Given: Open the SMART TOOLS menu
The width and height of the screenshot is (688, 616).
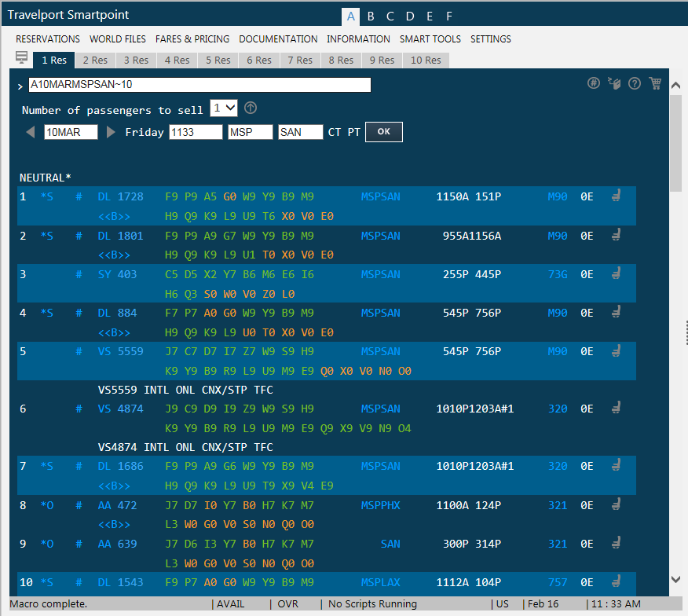Looking at the screenshot, I should point(430,39).
